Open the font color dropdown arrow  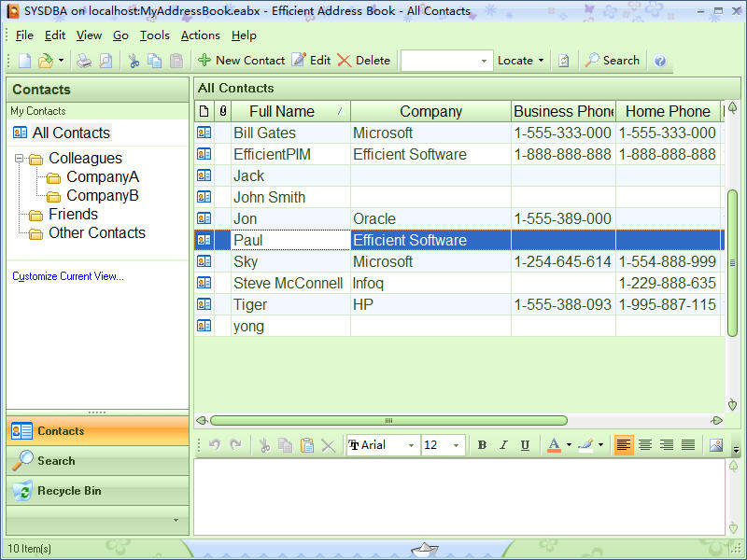(x=569, y=445)
